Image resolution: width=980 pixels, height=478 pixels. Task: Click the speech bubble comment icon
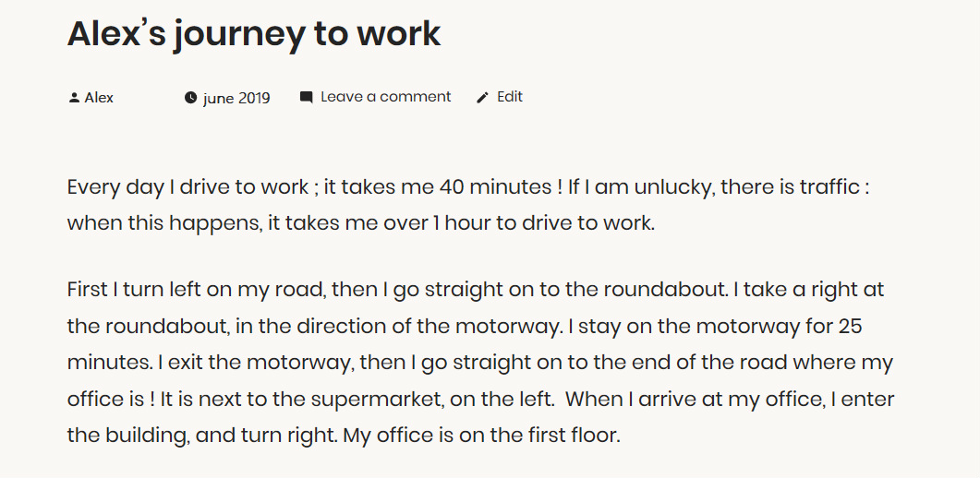click(x=306, y=98)
